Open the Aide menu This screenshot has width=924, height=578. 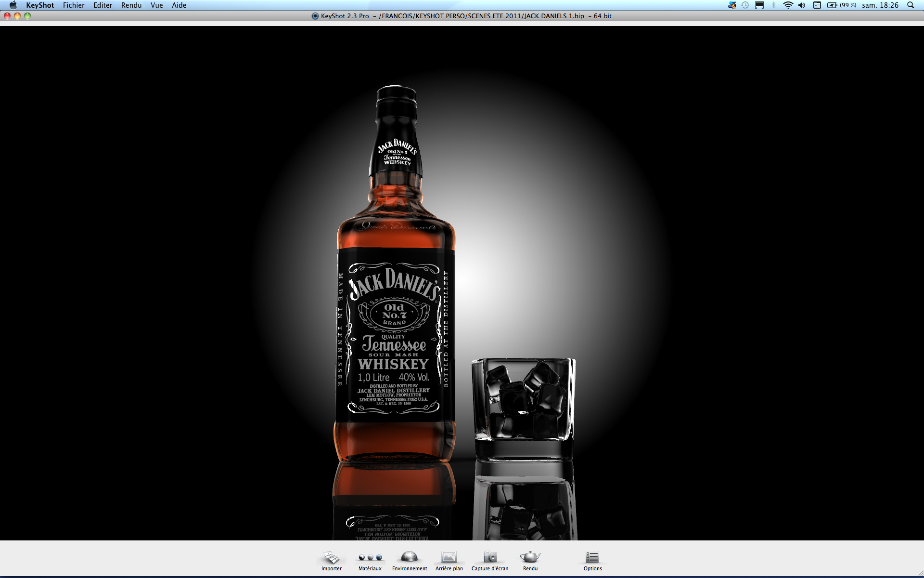click(179, 5)
